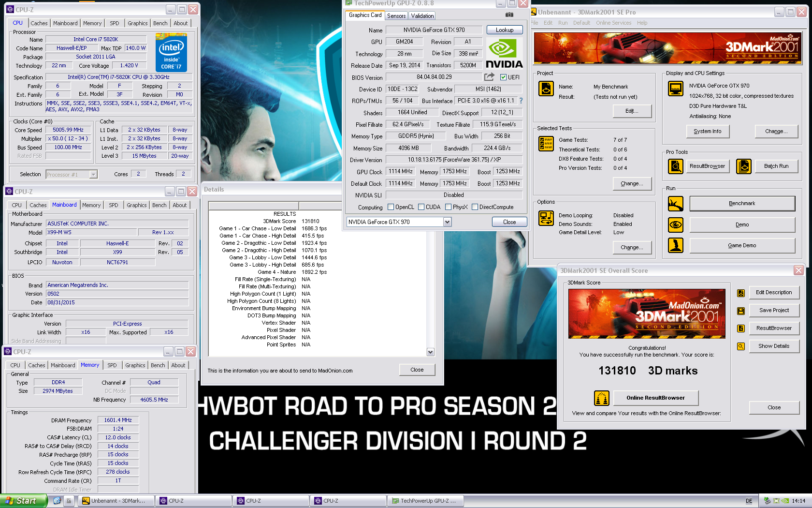Switch to Validation tab in GPU-Z

point(422,16)
